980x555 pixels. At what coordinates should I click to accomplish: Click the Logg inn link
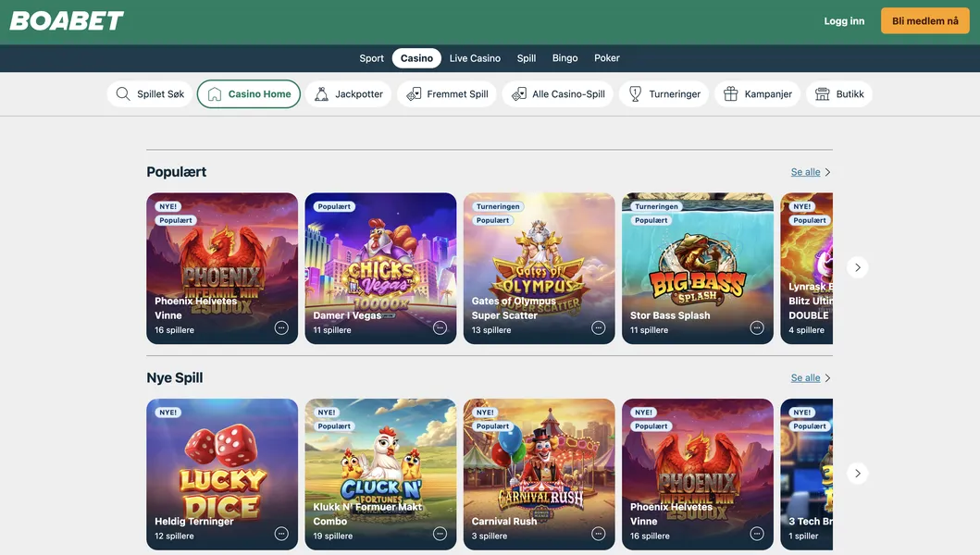[844, 21]
